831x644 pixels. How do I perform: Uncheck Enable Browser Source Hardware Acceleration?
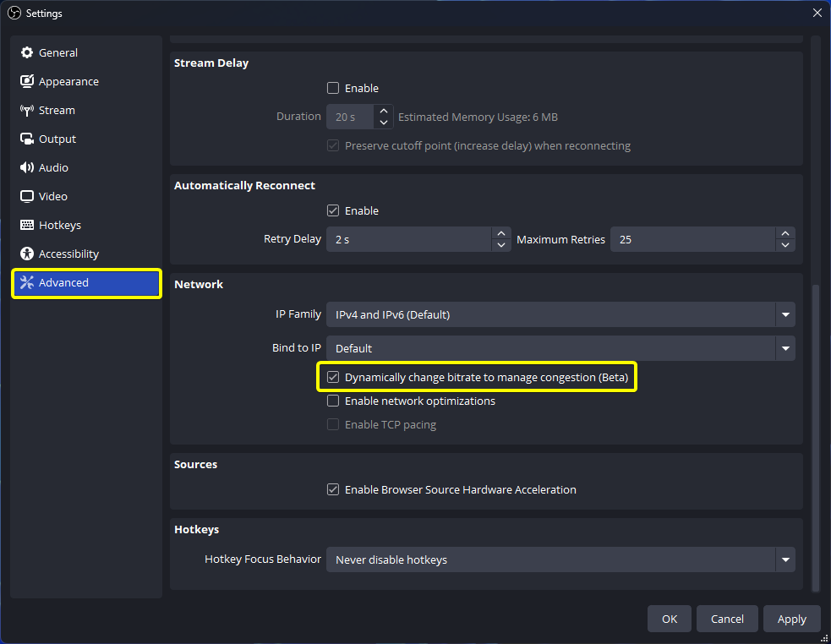tap(333, 489)
